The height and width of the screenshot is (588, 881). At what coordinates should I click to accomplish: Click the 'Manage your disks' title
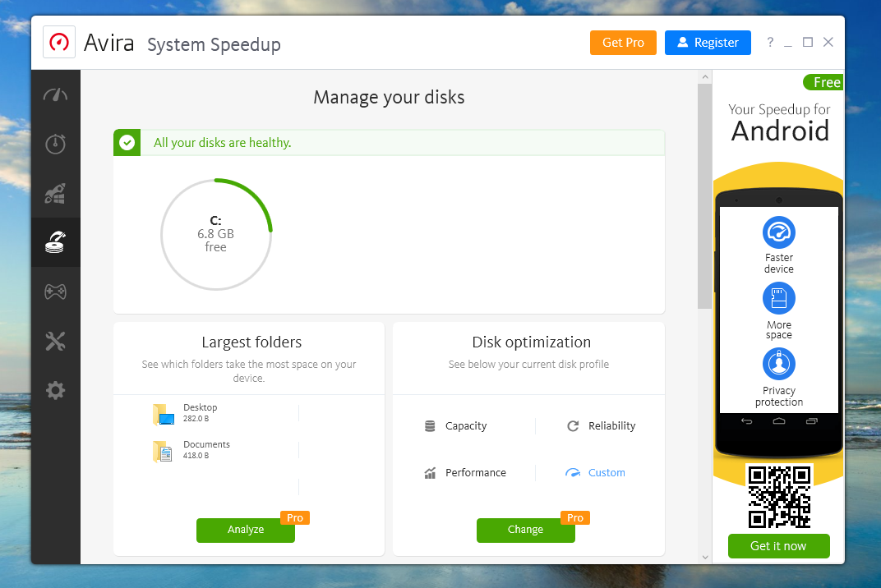click(389, 97)
